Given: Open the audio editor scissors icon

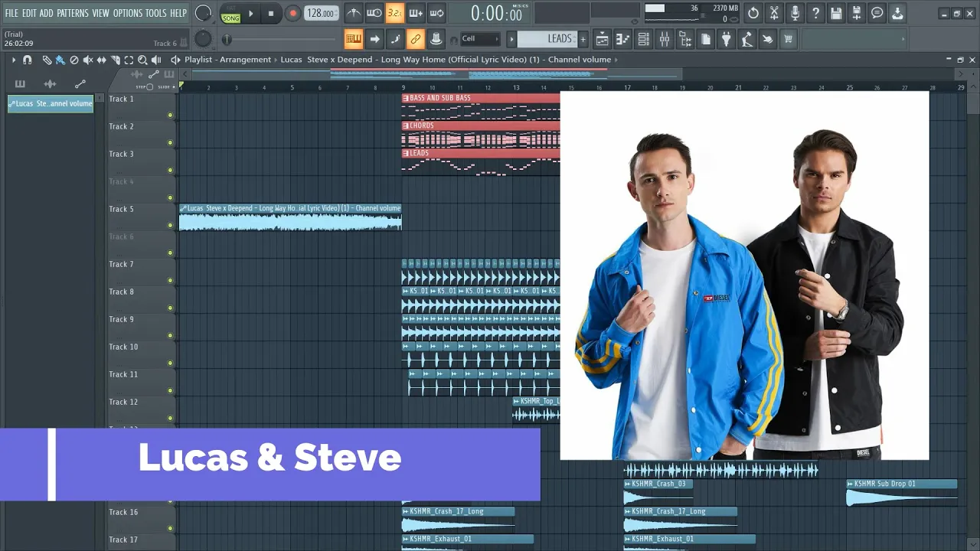Looking at the screenshot, I should coord(774,13).
